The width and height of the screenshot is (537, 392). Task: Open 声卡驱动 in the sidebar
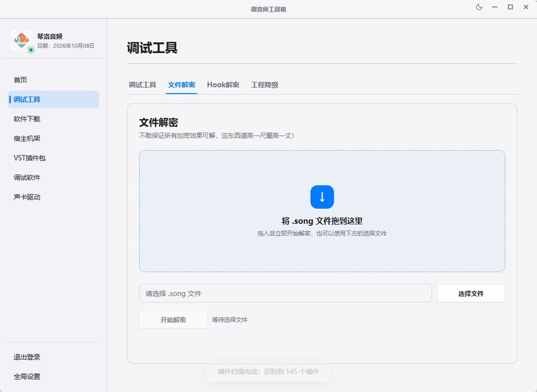click(53, 197)
